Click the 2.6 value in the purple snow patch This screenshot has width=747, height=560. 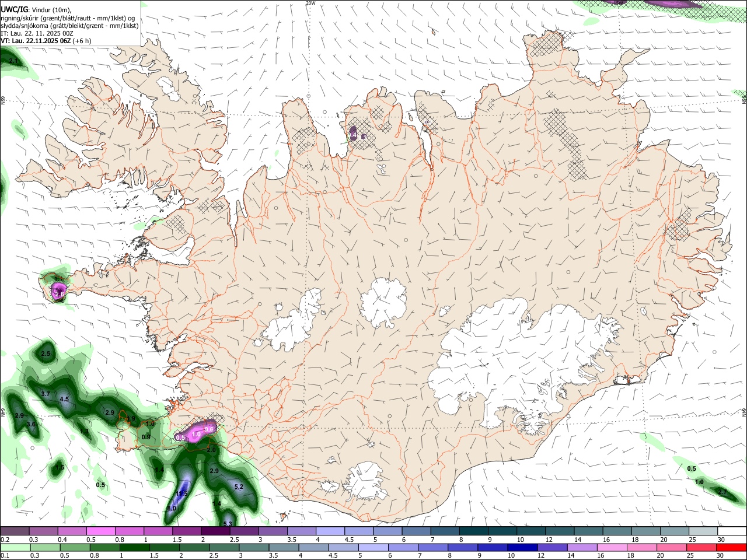pyautogui.click(x=60, y=295)
